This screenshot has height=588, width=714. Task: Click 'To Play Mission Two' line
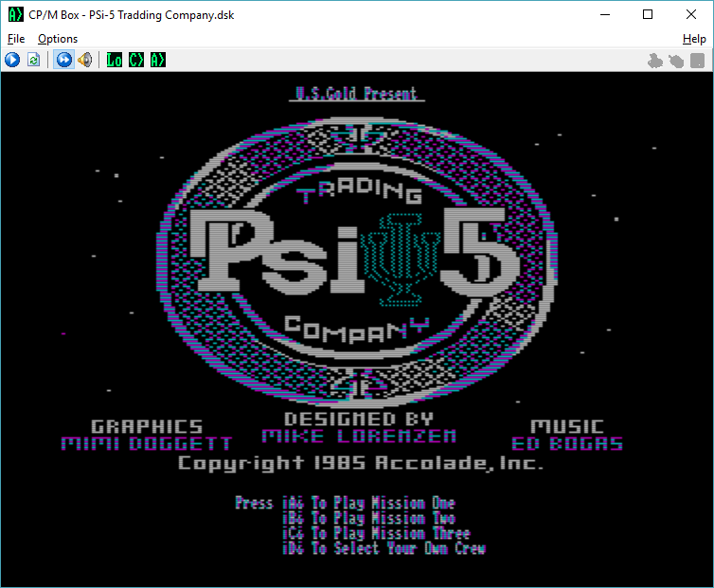click(383, 518)
